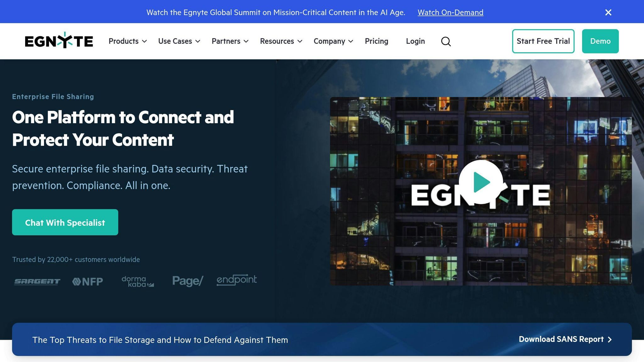Open the Company dropdown menu
Image resolution: width=644 pixels, height=362 pixels.
click(333, 41)
